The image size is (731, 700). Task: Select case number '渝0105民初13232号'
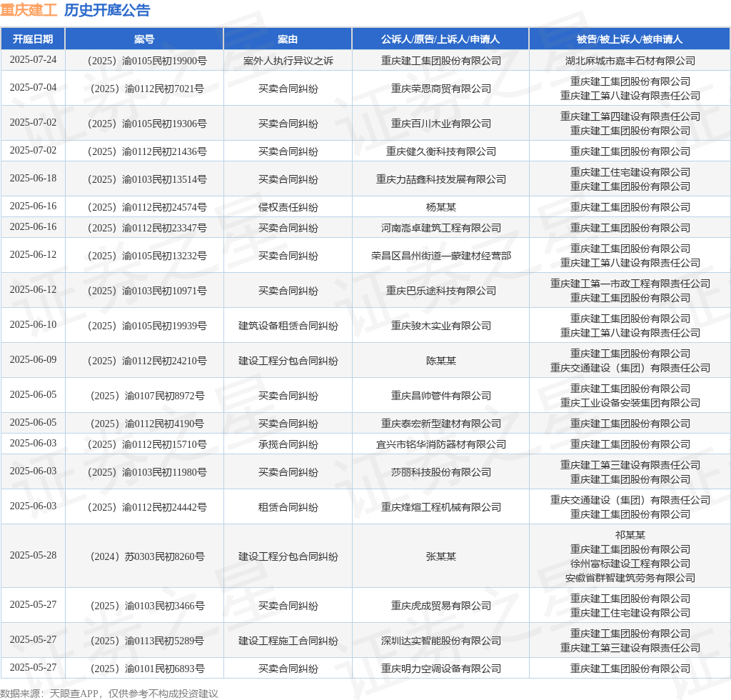click(164, 256)
